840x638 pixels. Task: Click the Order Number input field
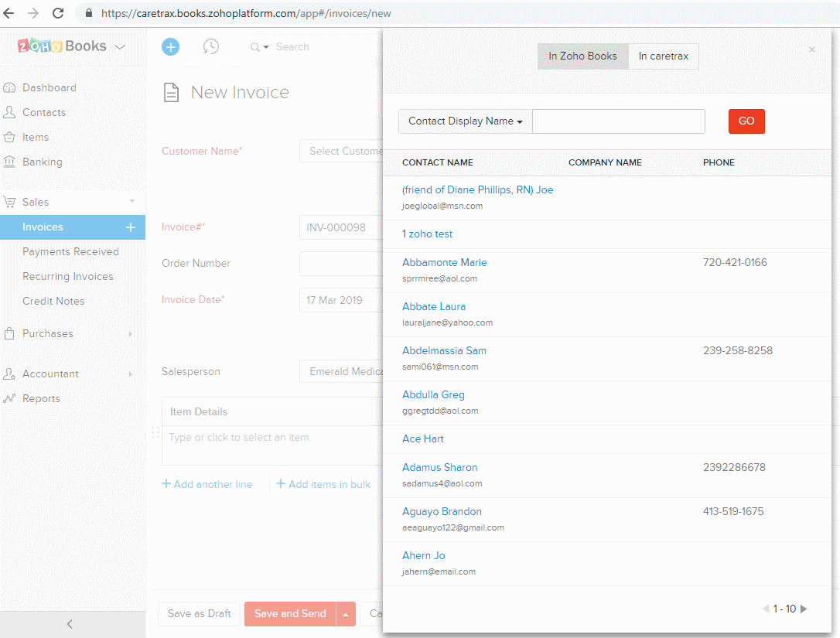click(x=341, y=264)
